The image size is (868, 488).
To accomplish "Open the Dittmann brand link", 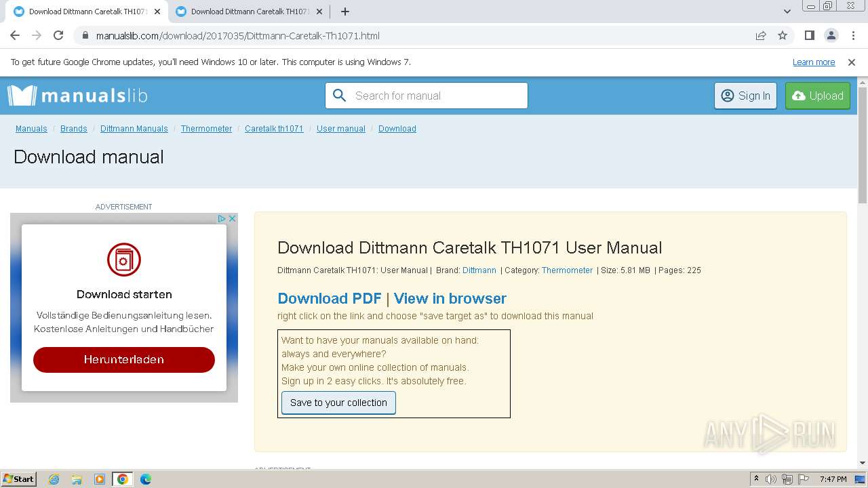I will [479, 270].
